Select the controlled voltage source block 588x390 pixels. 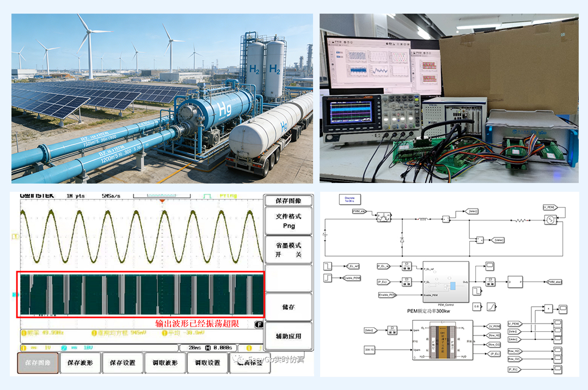(550, 220)
